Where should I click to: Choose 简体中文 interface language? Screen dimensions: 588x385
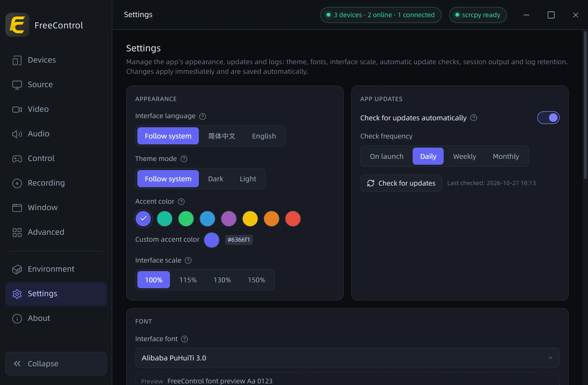(222, 136)
